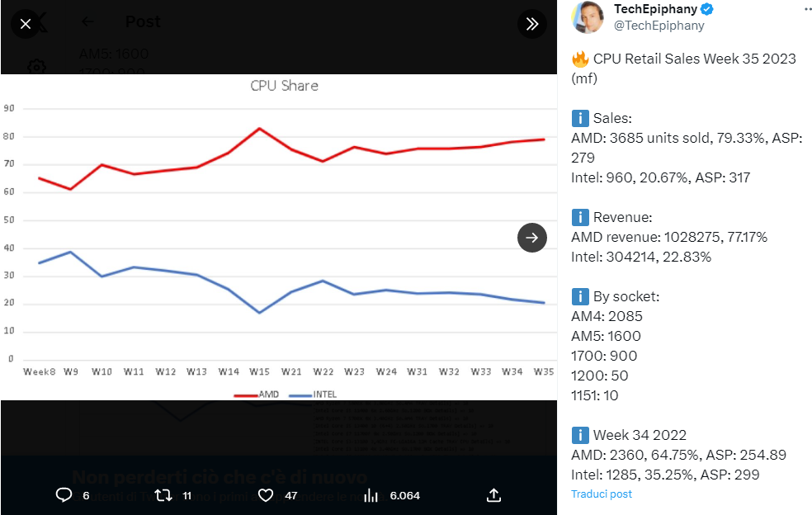Click the "AMD revenue: 1028275, 77.17%" line
The height and width of the screenshot is (515, 812).
click(669, 238)
